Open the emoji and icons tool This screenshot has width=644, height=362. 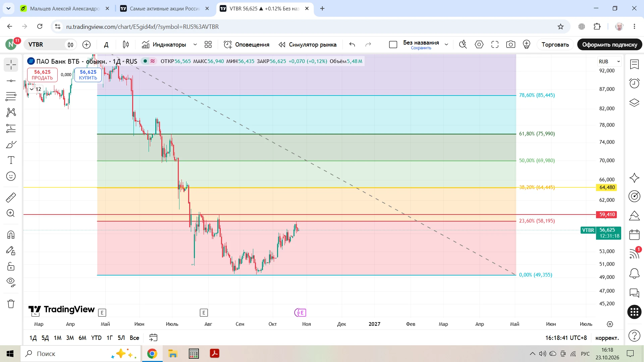coord(11,176)
